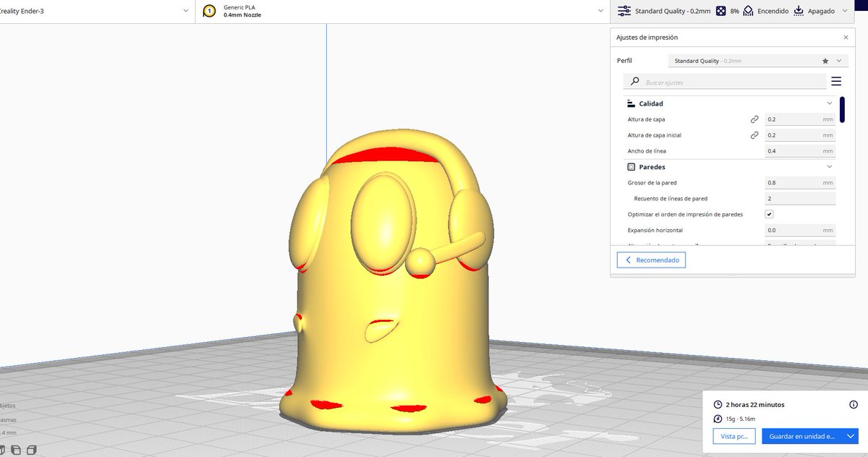Expand the material selector chevron at its right end
868x457 pixels.
point(600,11)
